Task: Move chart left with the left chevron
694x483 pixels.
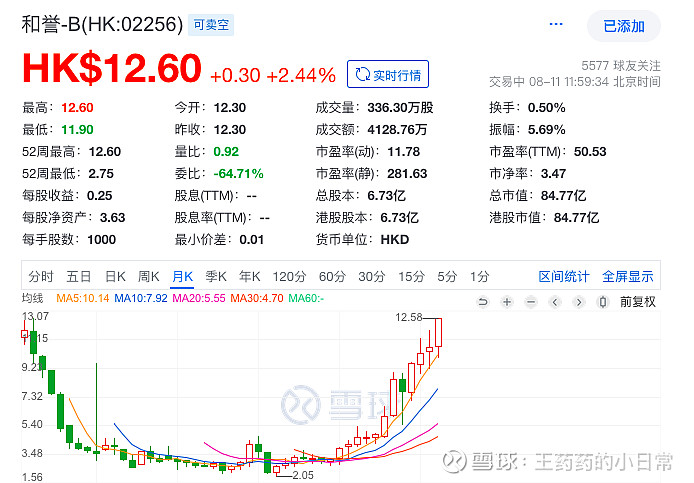Action: pyautogui.click(x=555, y=302)
